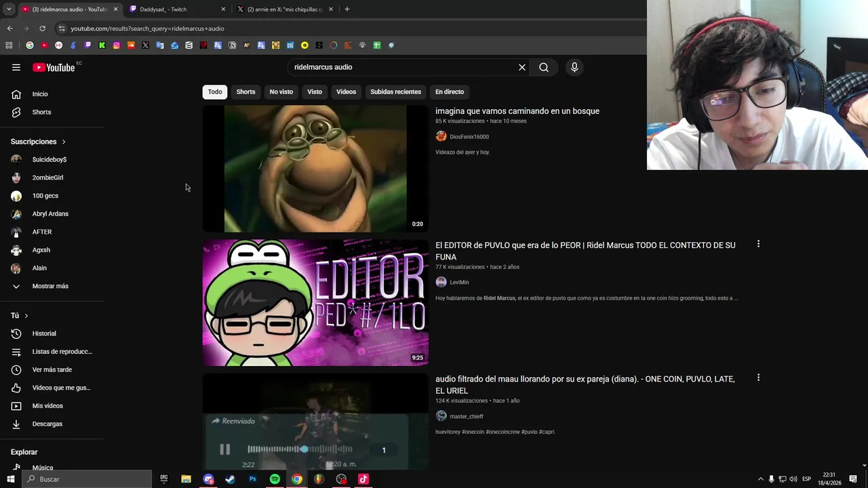Open the LeviMin channel link
Image resolution: width=868 pixels, height=488 pixels.
click(459, 283)
